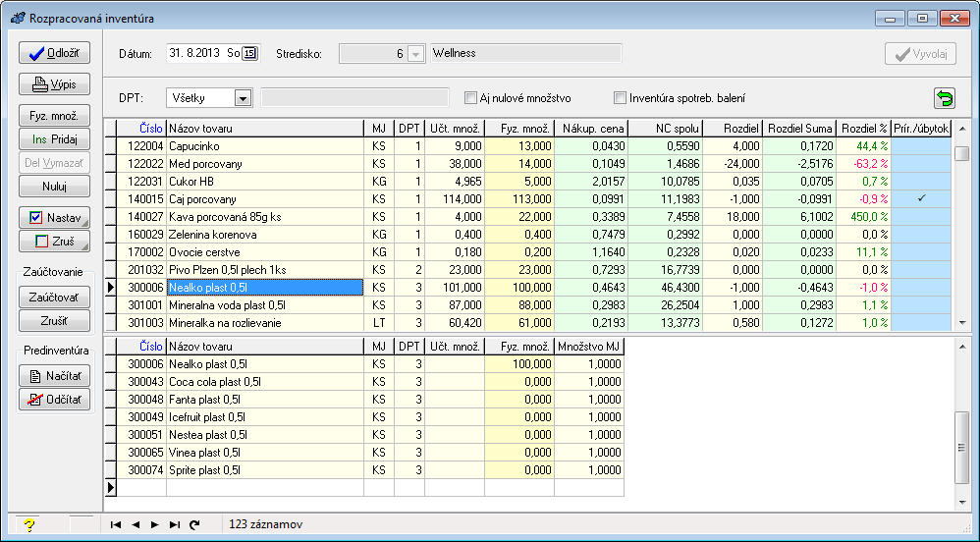Click the Nastav check button

(x=54, y=218)
